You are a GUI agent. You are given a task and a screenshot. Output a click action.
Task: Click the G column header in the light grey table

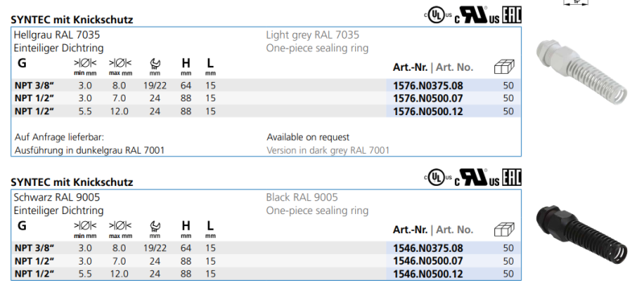tap(22, 63)
